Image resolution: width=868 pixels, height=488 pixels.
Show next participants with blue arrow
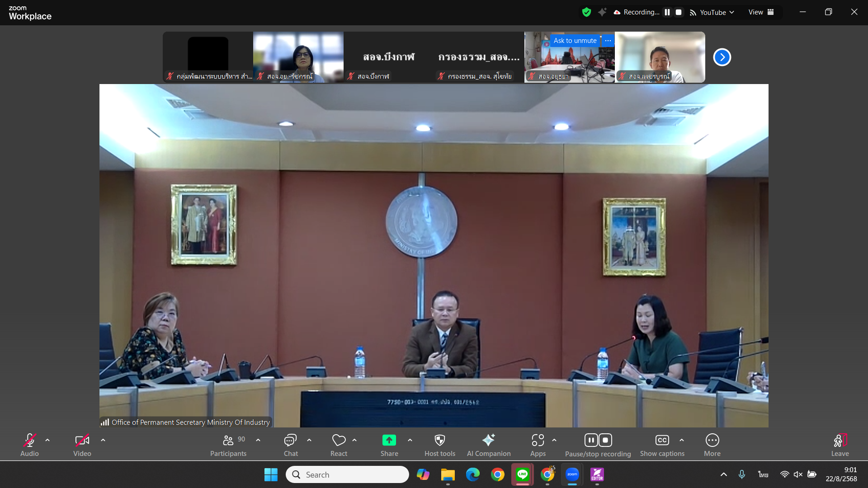click(x=722, y=57)
